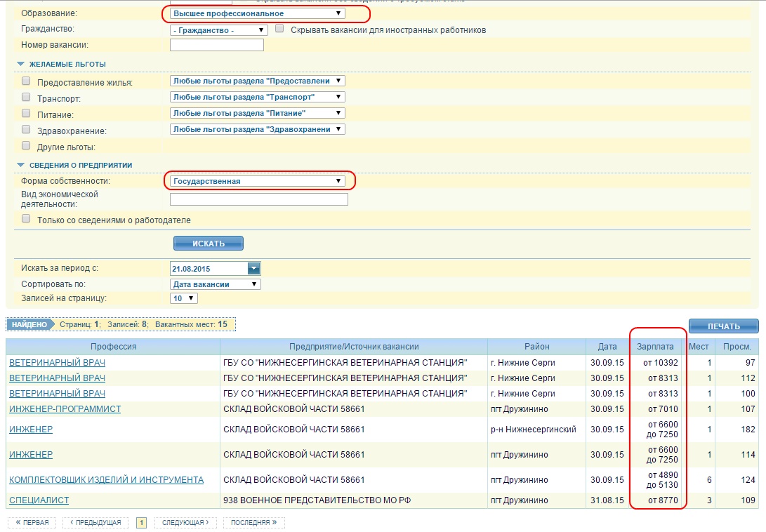Sort by the Район column header
The image size is (766, 532).
(537, 347)
